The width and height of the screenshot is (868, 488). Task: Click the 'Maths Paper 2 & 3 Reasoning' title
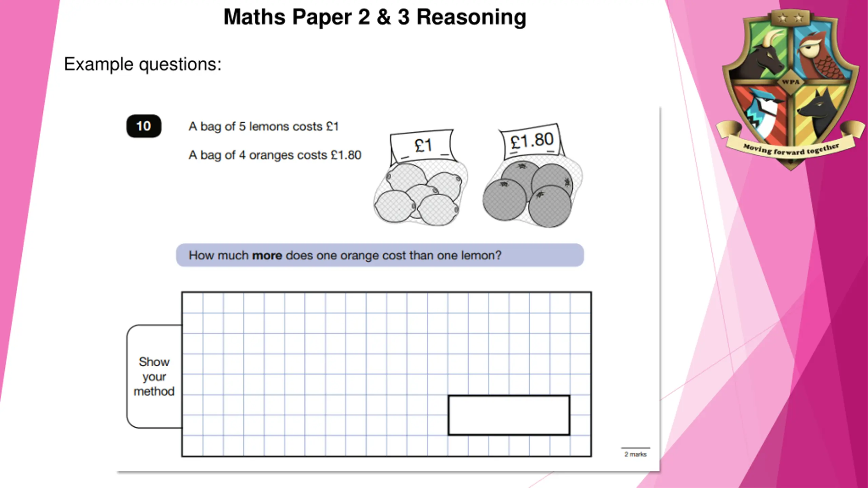(x=375, y=17)
